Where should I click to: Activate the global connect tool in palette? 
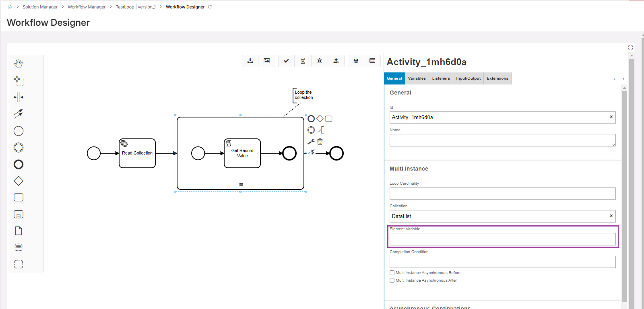19,113
